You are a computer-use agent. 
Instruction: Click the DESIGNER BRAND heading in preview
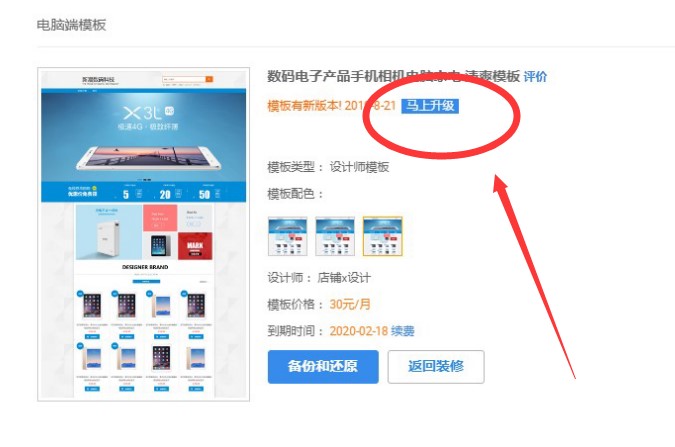[145, 267]
